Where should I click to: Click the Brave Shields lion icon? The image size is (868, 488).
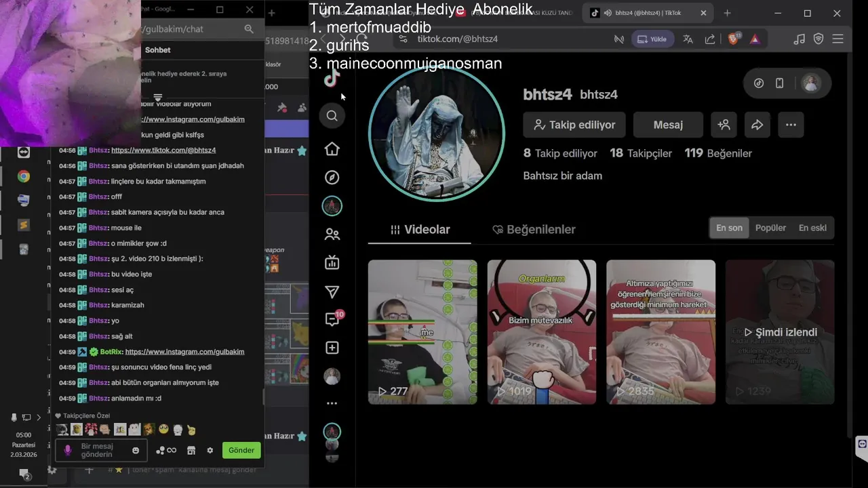tap(734, 39)
